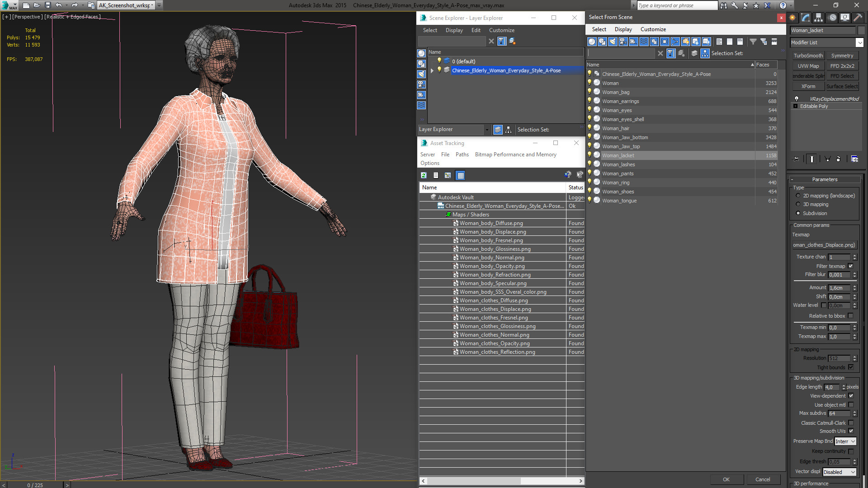Screen dimensions: 868x488
Task: Toggle Display Bone Objects filter icon
Action: (x=675, y=42)
